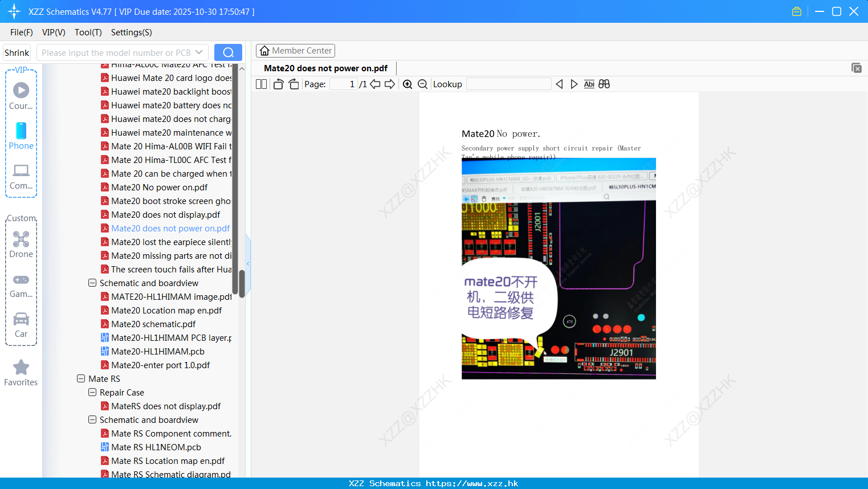This screenshot has height=489, width=868.
Task: Click PDF icon of Mate20 schematic.pdf
Action: (105, 324)
